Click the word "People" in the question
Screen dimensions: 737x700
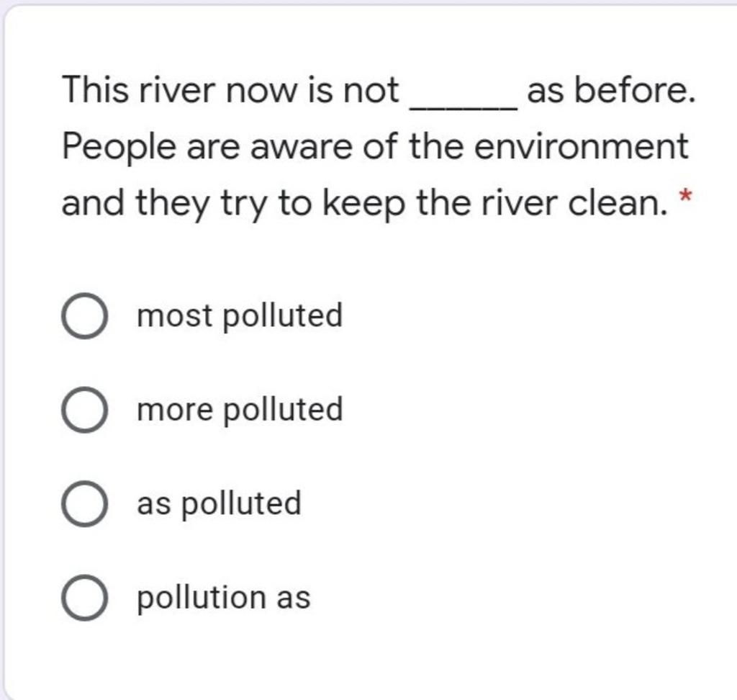coord(119,148)
